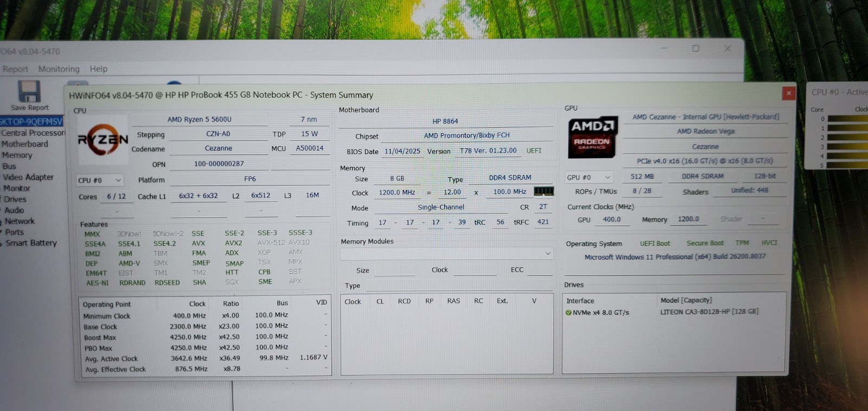868x411 pixels.
Task: Click the HP 8864 motherboard name
Action: [x=445, y=122]
